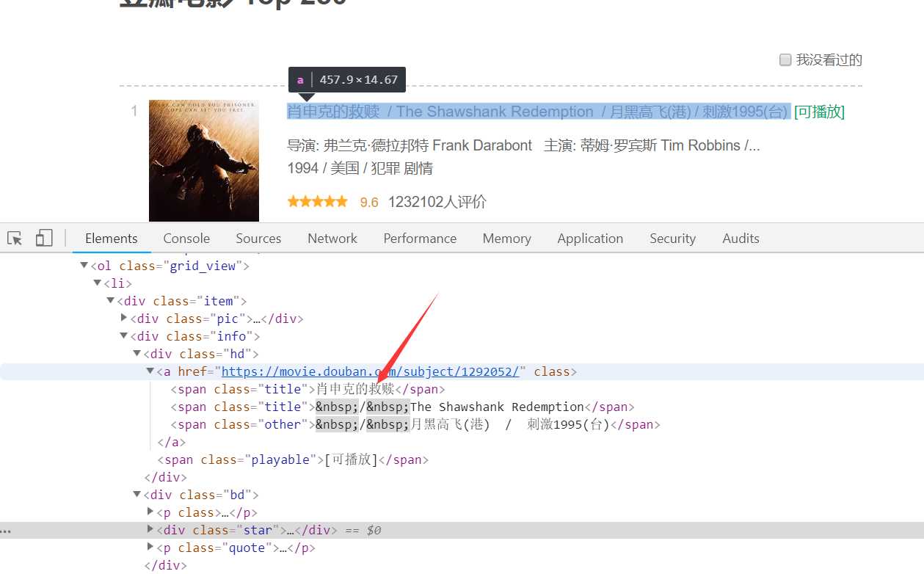Click the 1994 / 美国 / 犯罪 剧情 line
The image size is (924, 574).
(x=360, y=168)
